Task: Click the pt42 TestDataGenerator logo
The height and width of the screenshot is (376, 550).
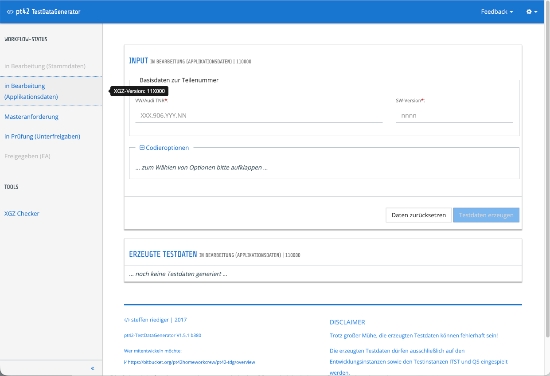Action: (43, 12)
